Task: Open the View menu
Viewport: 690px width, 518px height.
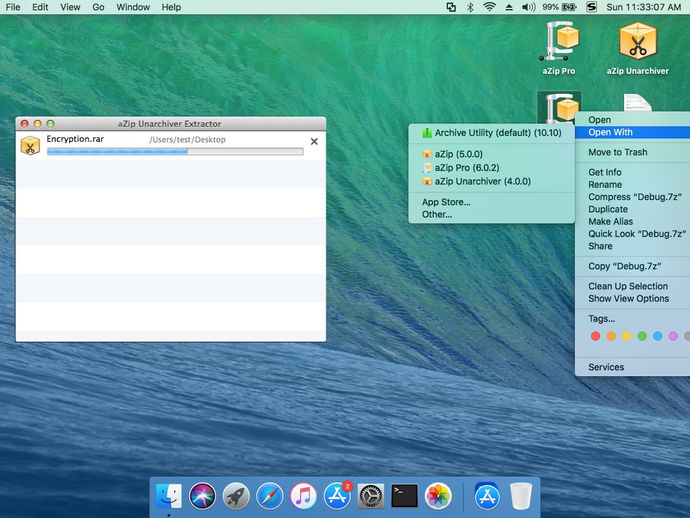Action: point(70,7)
